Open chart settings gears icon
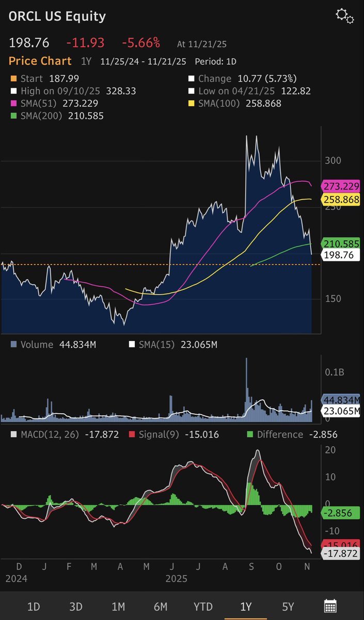 click(x=344, y=16)
